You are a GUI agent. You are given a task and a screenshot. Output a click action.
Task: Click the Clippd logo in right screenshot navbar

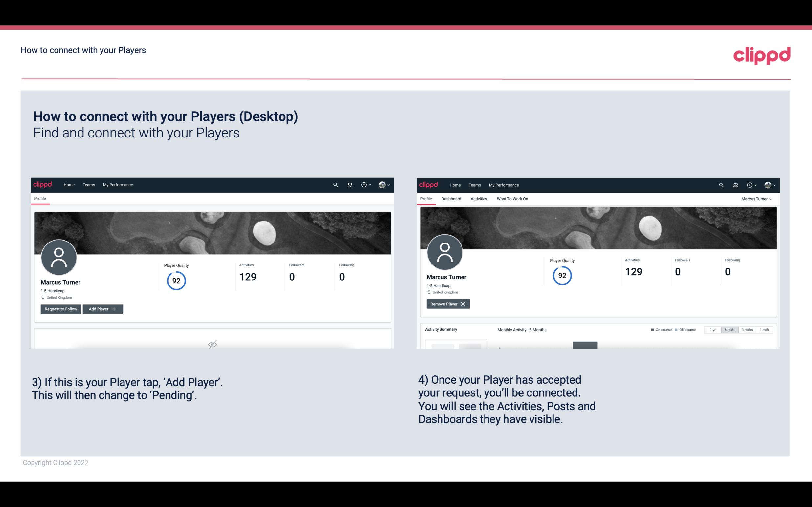click(429, 184)
